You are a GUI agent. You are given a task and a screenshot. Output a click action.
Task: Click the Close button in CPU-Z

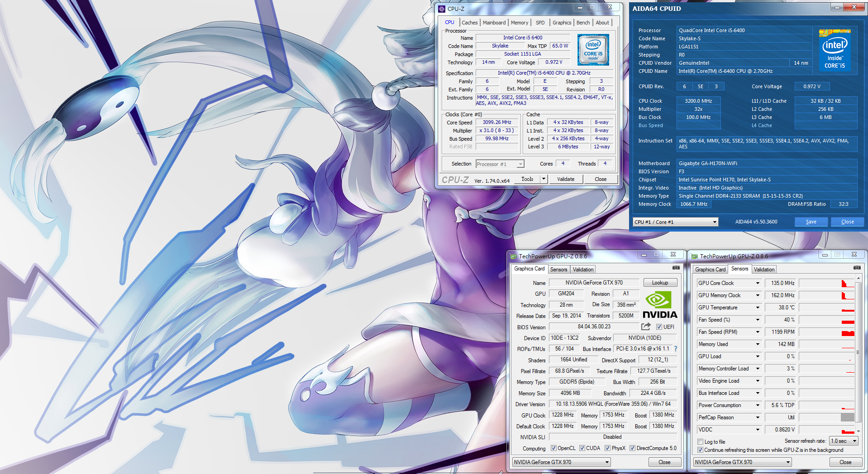601,179
